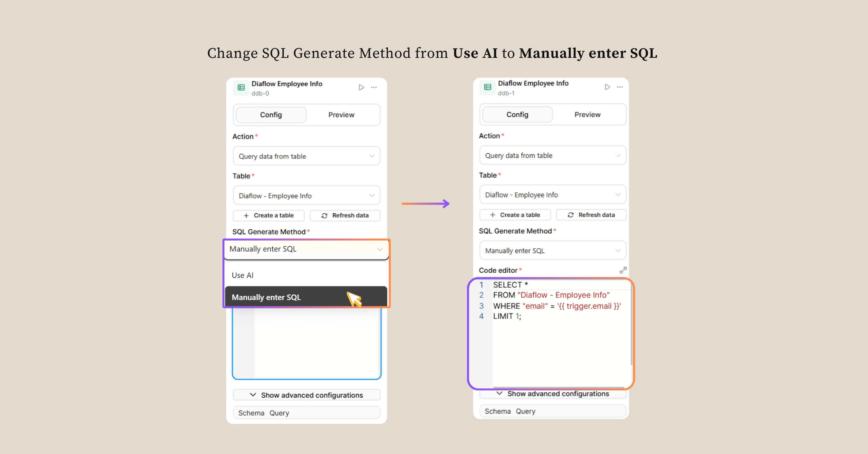Open the Table dropdown in ddb-1 panel
The image size is (868, 454).
(x=553, y=195)
